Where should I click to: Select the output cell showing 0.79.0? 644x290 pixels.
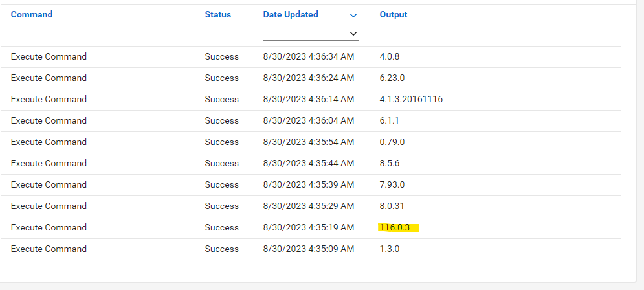click(x=392, y=142)
